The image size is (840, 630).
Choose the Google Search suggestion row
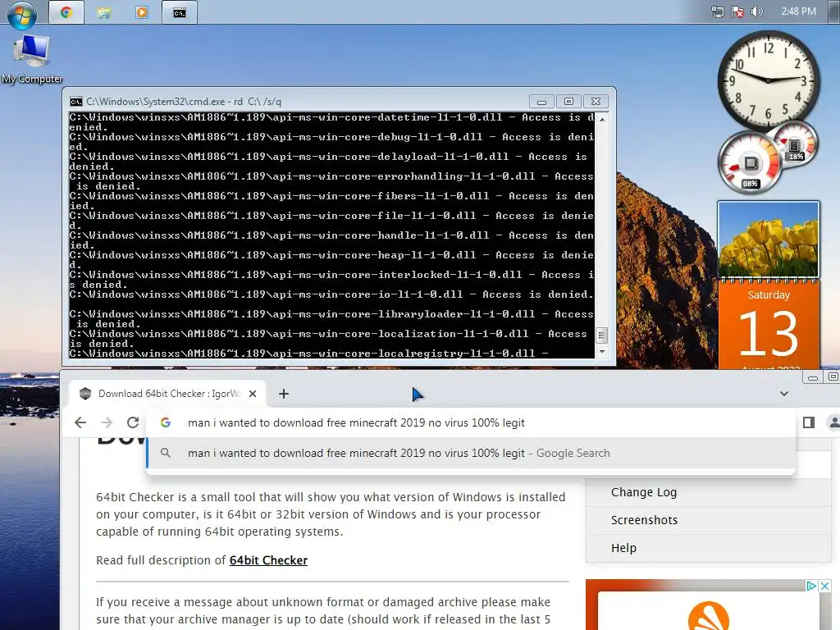[x=470, y=453]
